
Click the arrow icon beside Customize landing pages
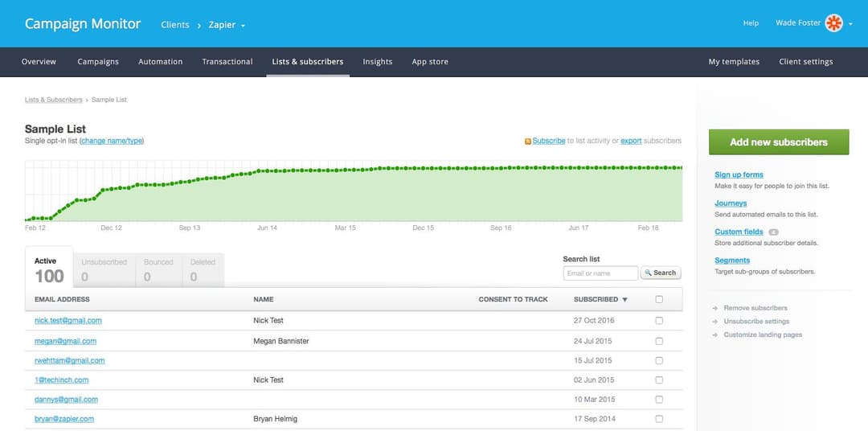(x=715, y=335)
